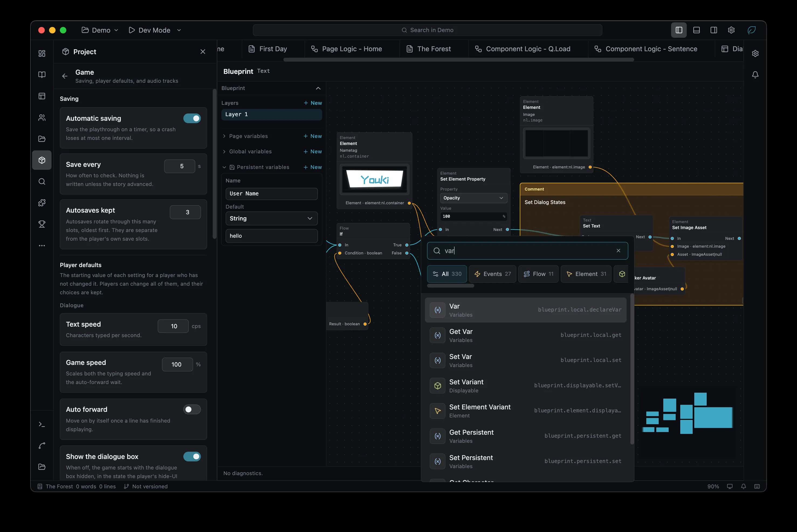Select the Get Persistent node result
The width and height of the screenshot is (797, 532).
(x=525, y=436)
